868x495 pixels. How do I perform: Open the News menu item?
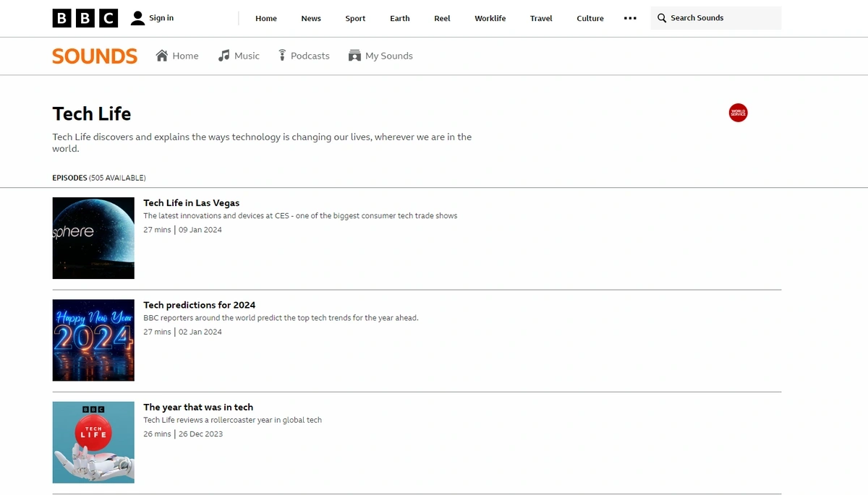point(310,18)
